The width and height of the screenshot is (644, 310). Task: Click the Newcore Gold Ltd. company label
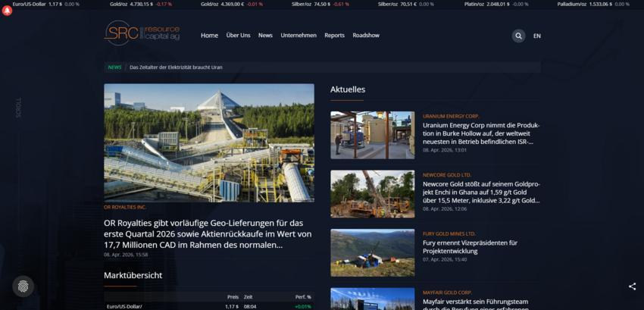(447, 175)
